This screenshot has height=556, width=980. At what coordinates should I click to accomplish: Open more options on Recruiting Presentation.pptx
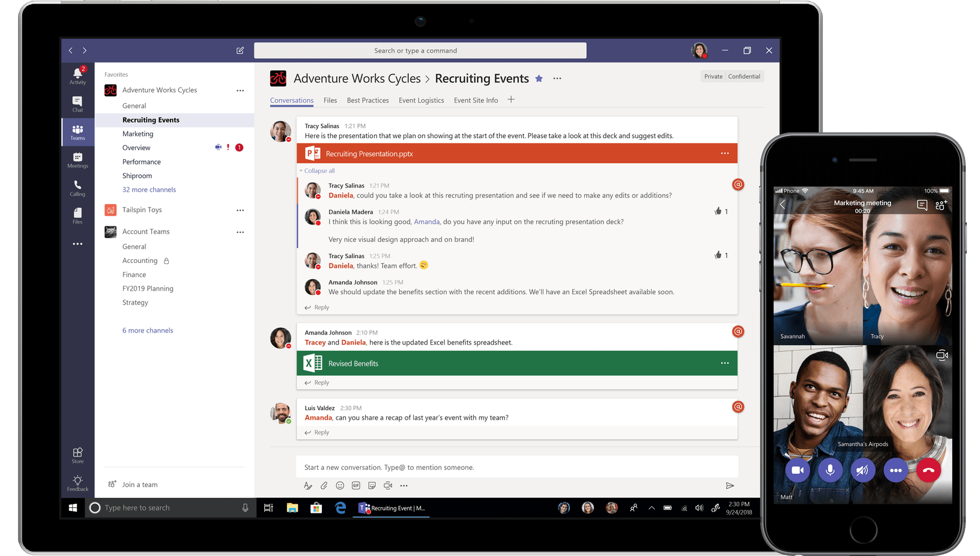coord(725,154)
